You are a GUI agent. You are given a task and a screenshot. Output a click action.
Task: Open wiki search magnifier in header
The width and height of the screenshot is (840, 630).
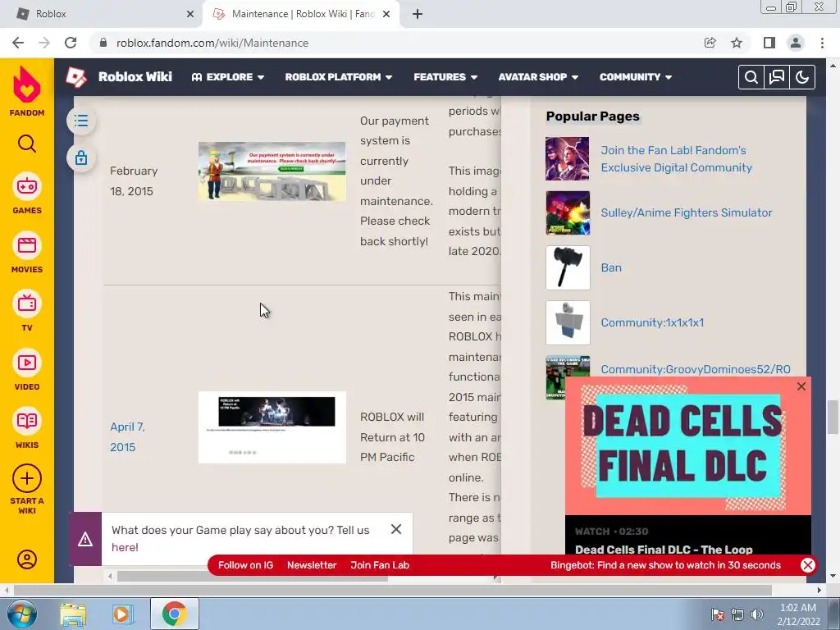pos(751,77)
